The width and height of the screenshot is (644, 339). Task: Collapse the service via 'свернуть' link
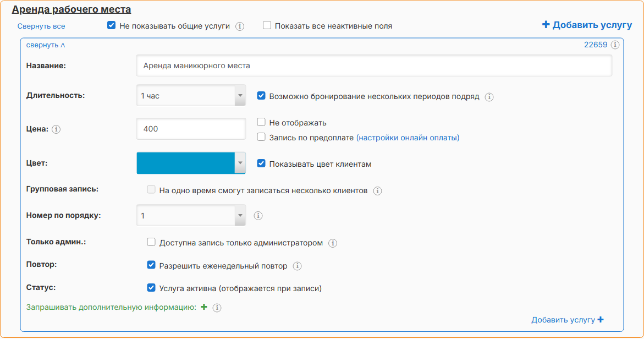click(46, 45)
